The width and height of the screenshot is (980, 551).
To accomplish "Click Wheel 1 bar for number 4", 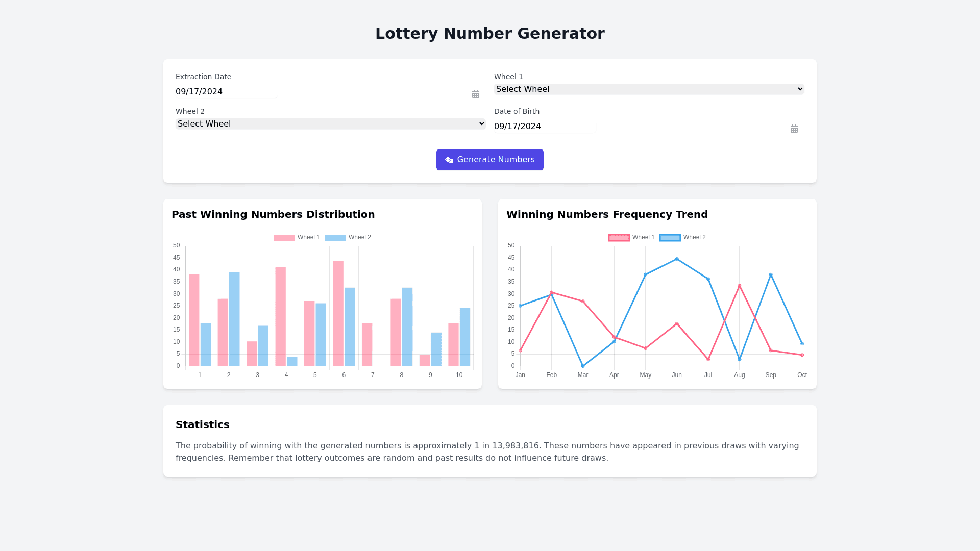I will (x=280, y=316).
